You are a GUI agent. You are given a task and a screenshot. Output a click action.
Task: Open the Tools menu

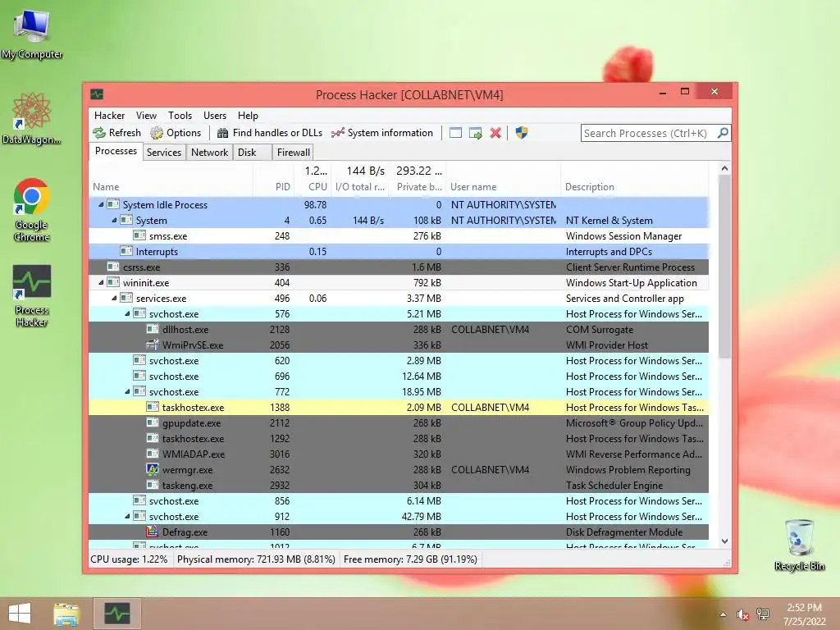[180, 116]
